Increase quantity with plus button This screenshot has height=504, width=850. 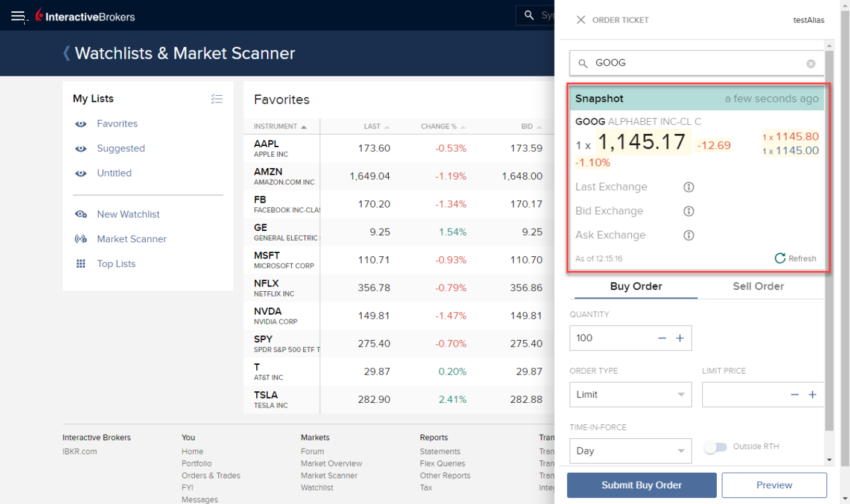click(680, 338)
